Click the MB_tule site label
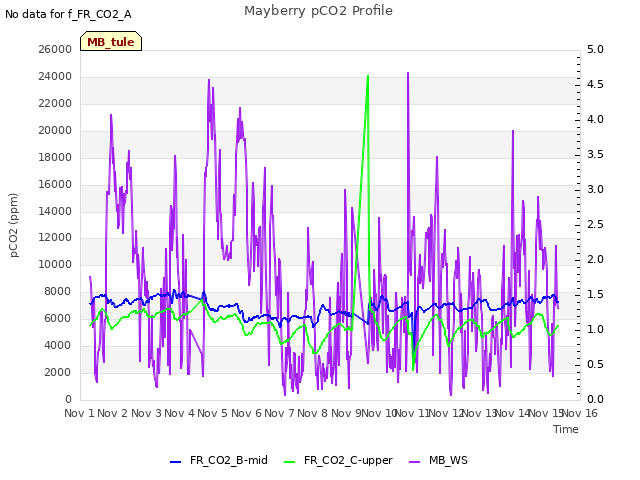This screenshot has width=640, height=480. click(x=111, y=42)
